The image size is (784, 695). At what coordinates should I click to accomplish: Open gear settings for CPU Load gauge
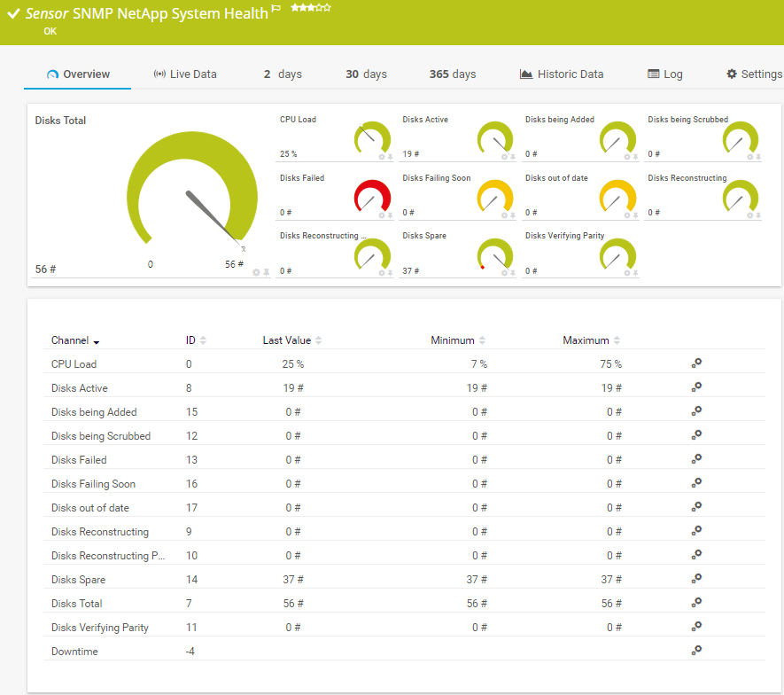pyautogui.click(x=382, y=157)
